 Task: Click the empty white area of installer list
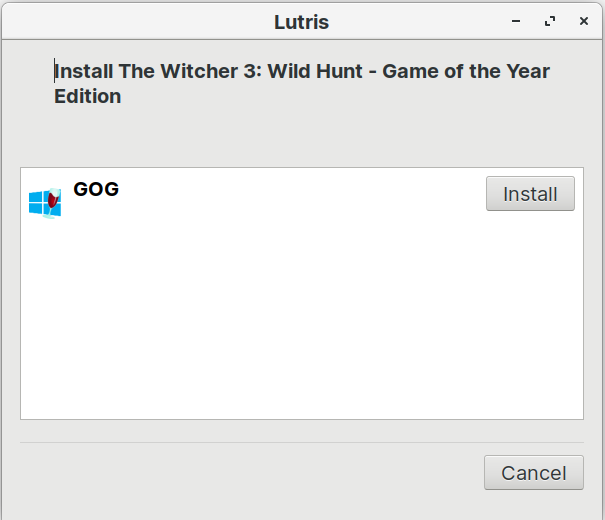point(300,320)
